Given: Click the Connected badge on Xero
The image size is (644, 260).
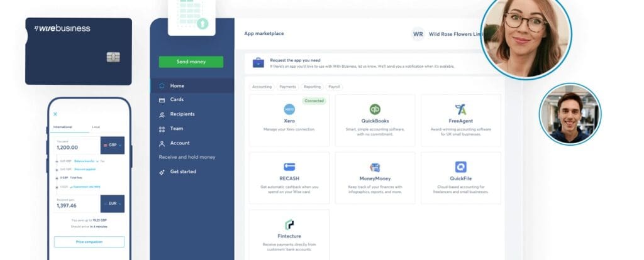Looking at the screenshot, I should coord(314,101).
